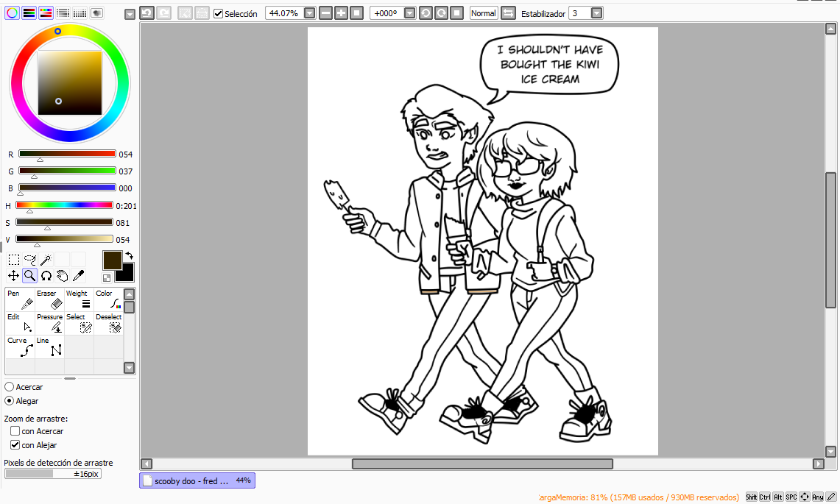The image size is (840, 504).
Task: Show the color mixer panel icon
Action: click(x=63, y=13)
